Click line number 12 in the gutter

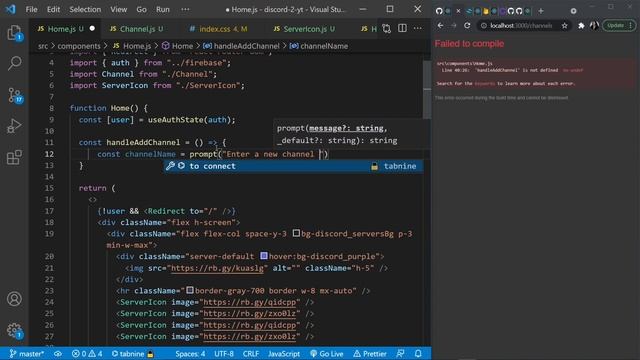pos(49,154)
